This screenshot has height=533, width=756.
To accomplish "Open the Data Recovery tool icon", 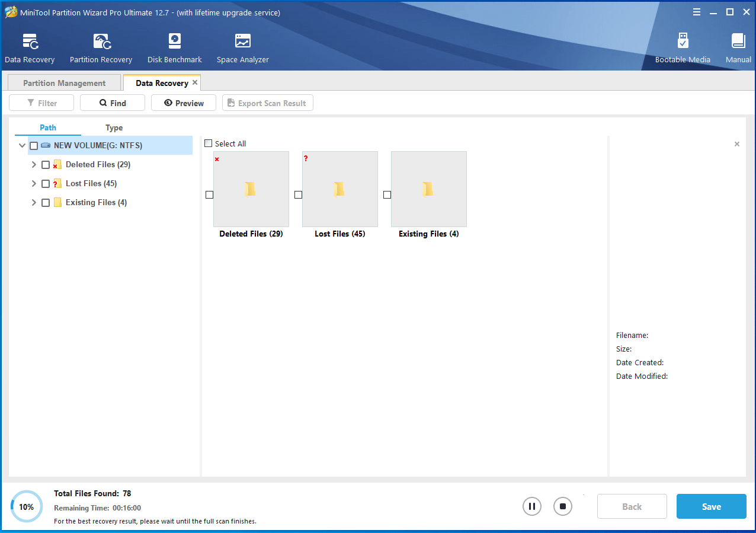I will tap(30, 42).
